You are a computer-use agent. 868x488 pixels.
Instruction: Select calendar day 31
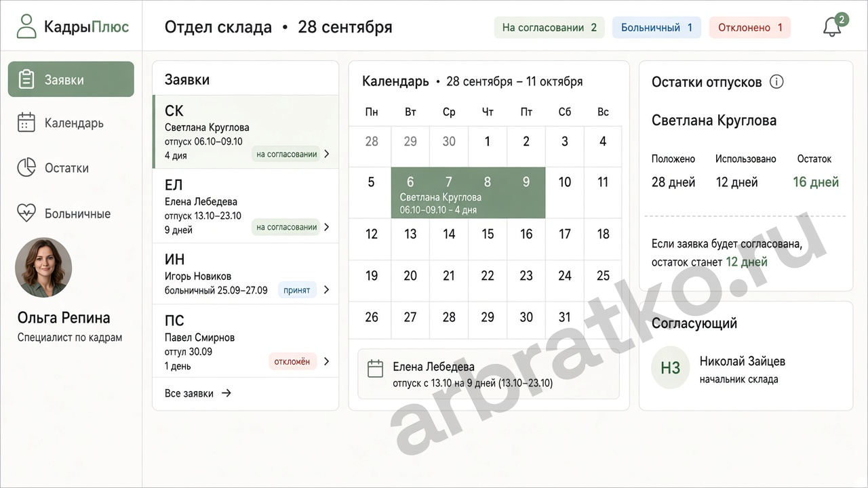(565, 317)
